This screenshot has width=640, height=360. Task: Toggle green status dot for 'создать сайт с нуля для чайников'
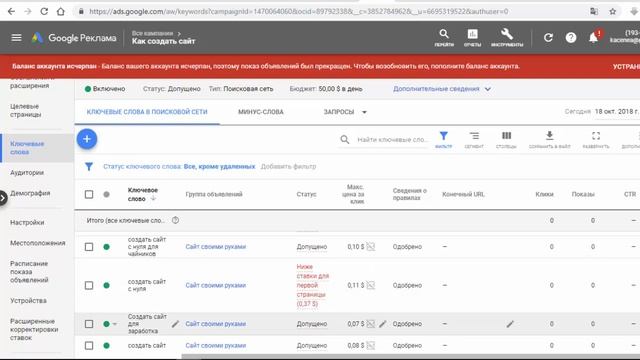(x=107, y=247)
